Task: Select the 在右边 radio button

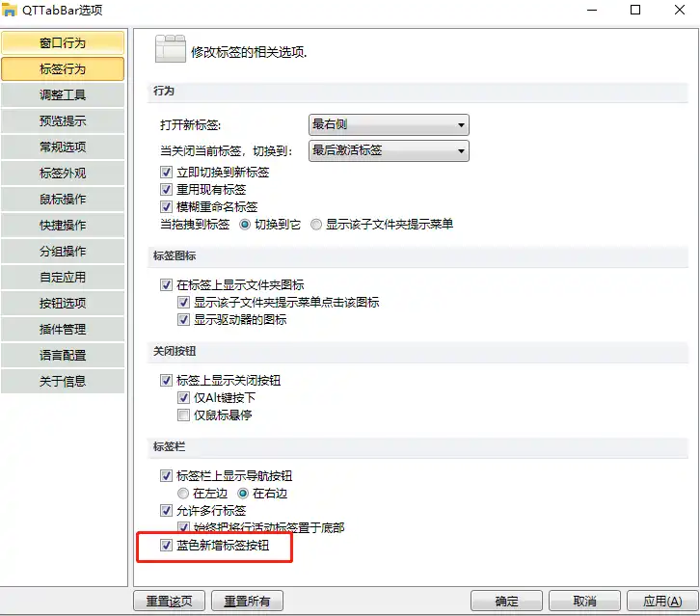Action: [x=243, y=494]
